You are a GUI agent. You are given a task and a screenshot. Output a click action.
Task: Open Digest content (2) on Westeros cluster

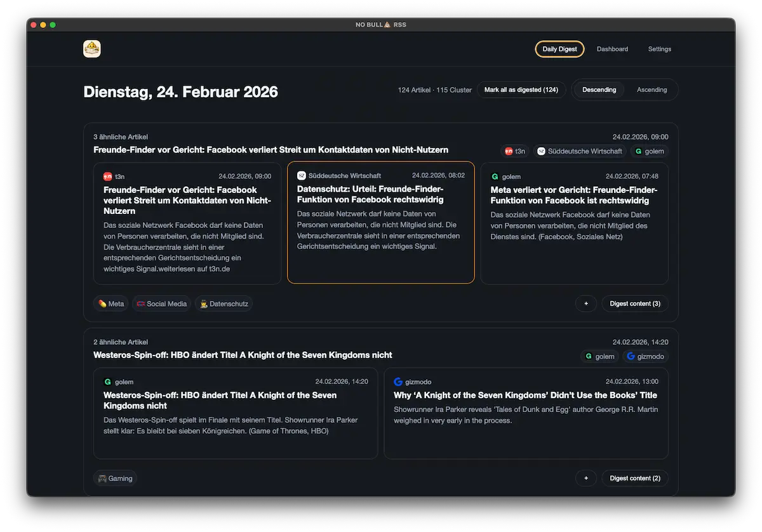pos(634,478)
